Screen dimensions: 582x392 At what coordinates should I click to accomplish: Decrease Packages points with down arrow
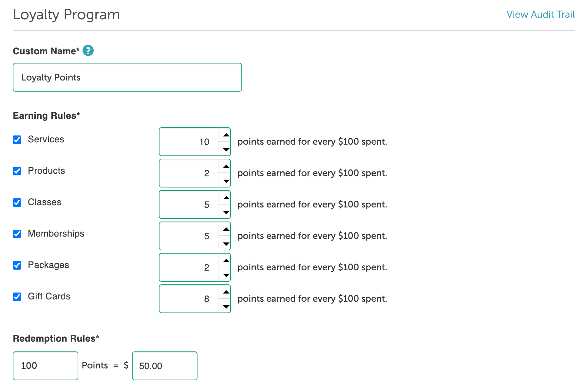[226, 275]
